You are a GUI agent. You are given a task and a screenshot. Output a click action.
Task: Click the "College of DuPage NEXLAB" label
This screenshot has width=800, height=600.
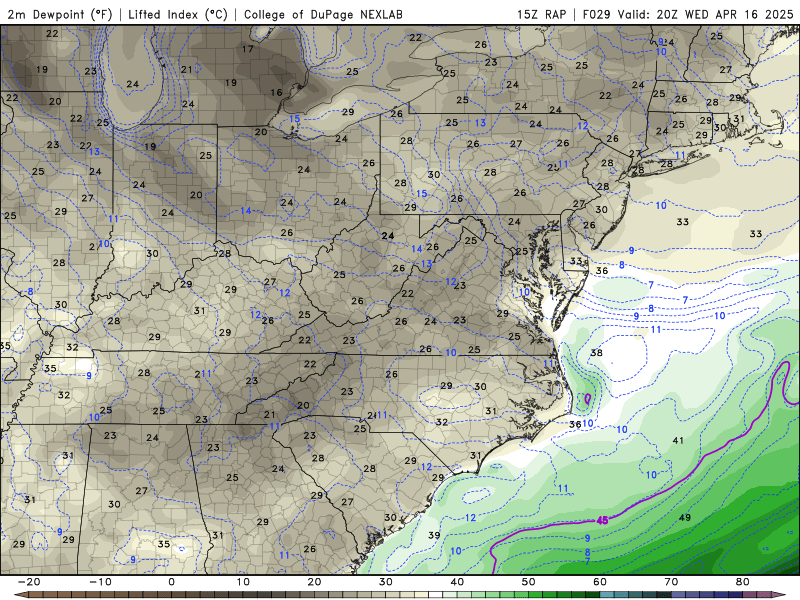pos(323,14)
